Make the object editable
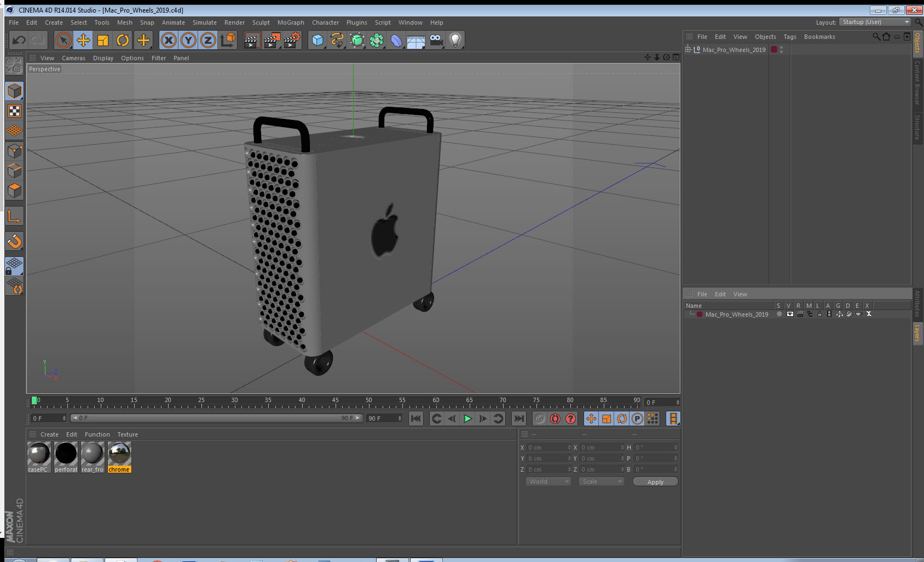 point(14,66)
